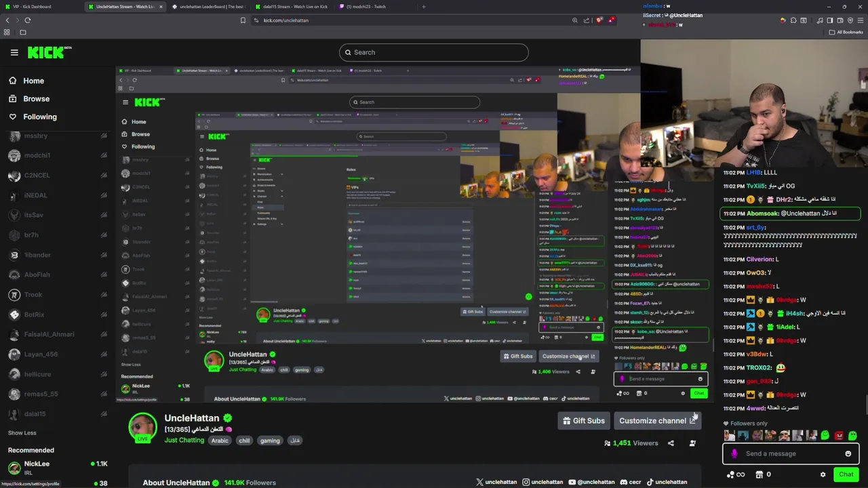Click the Just Chatting category link
Viewport: 868px width, 488px height.
pos(184,441)
